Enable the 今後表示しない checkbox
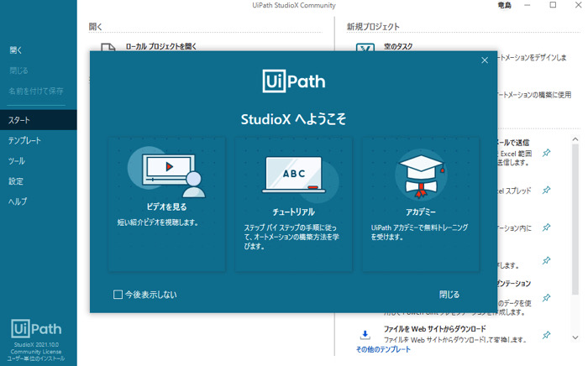 pos(118,295)
